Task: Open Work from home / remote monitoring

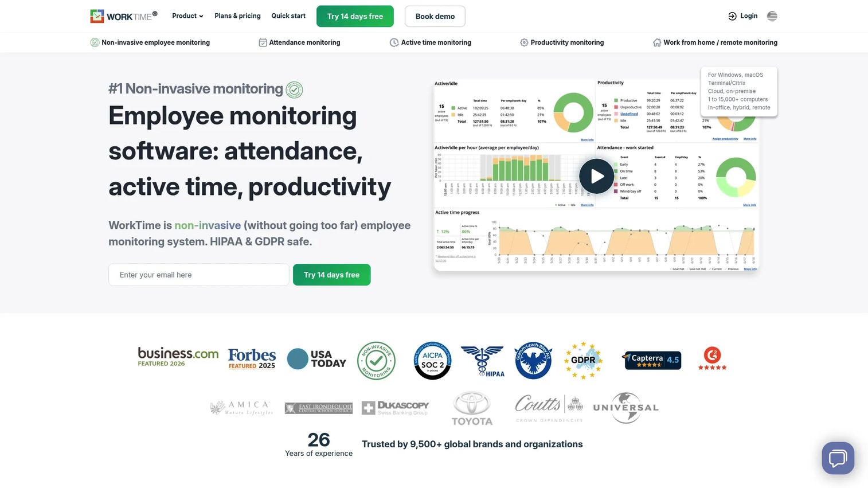Action: [x=715, y=42]
